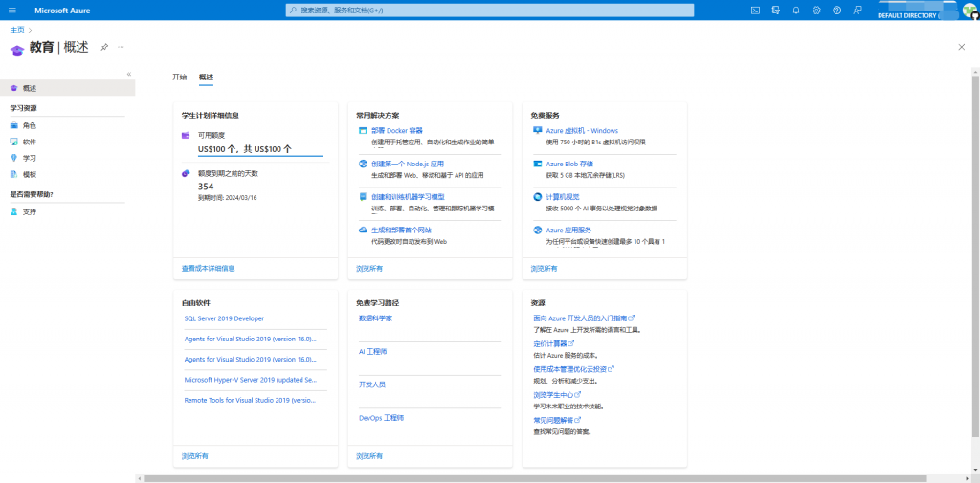
Task: Browse all in 常用解决方案 card
Action: click(369, 268)
